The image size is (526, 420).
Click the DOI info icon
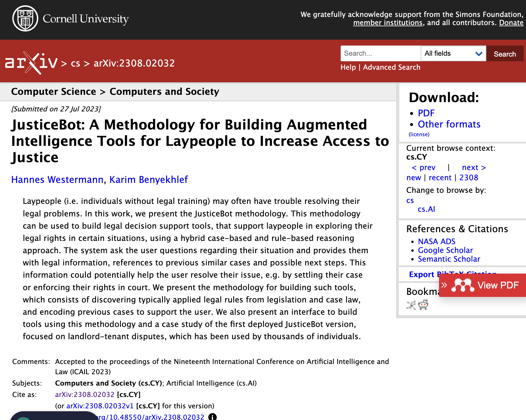[x=212, y=417]
